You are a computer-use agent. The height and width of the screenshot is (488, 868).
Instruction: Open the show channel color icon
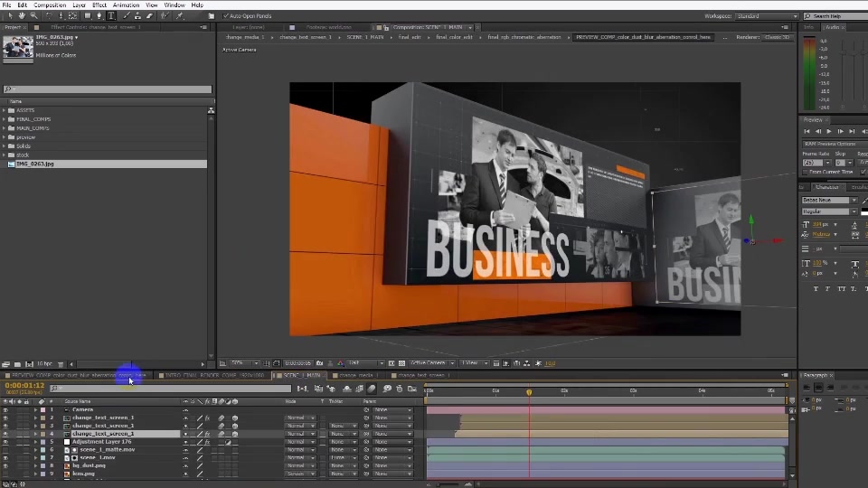click(341, 363)
